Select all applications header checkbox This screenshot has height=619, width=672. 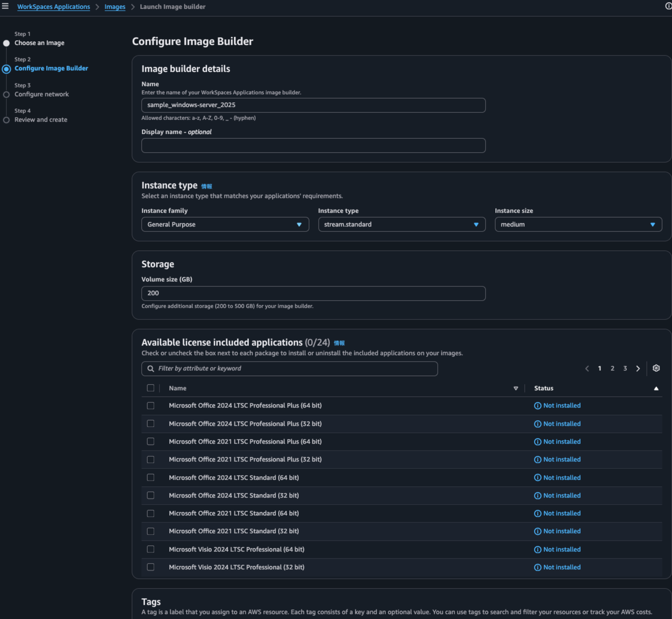pyautogui.click(x=150, y=388)
